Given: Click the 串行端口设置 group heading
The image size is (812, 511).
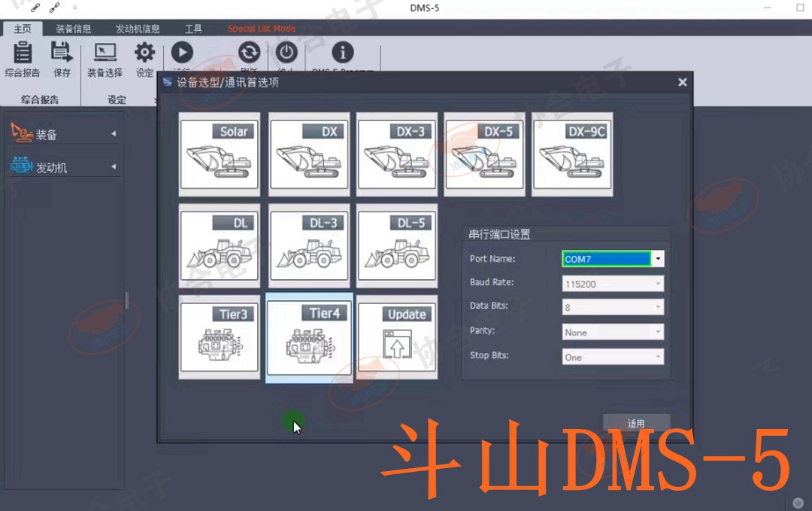Looking at the screenshot, I should click(x=499, y=234).
